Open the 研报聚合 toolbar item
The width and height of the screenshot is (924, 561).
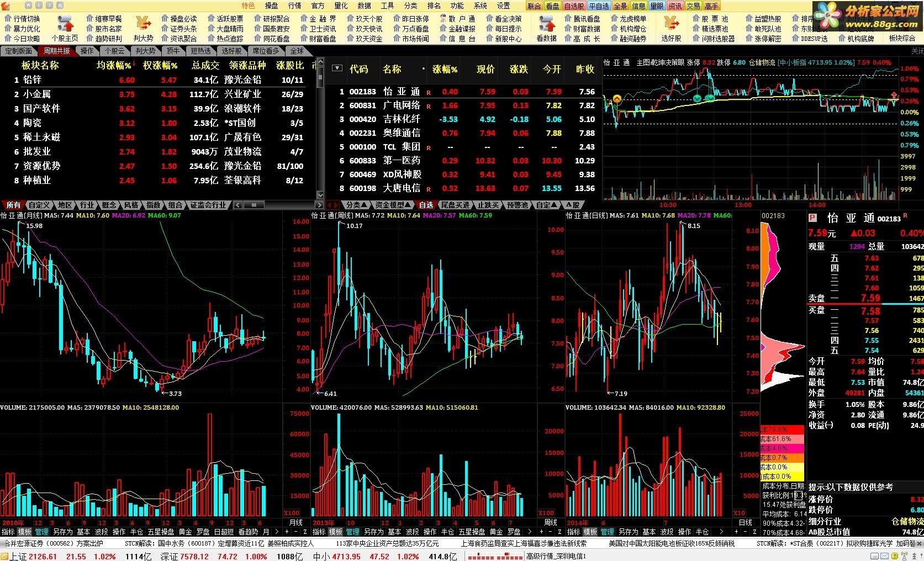(271, 18)
